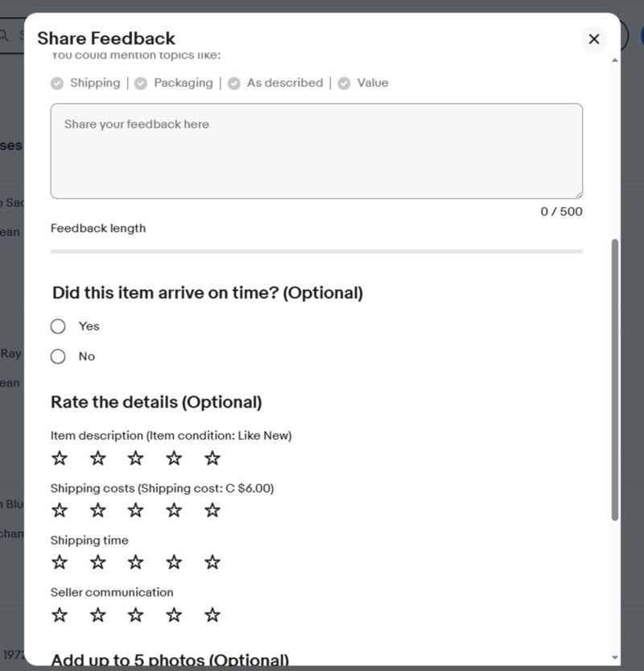Rate seller communication three stars

click(136, 615)
